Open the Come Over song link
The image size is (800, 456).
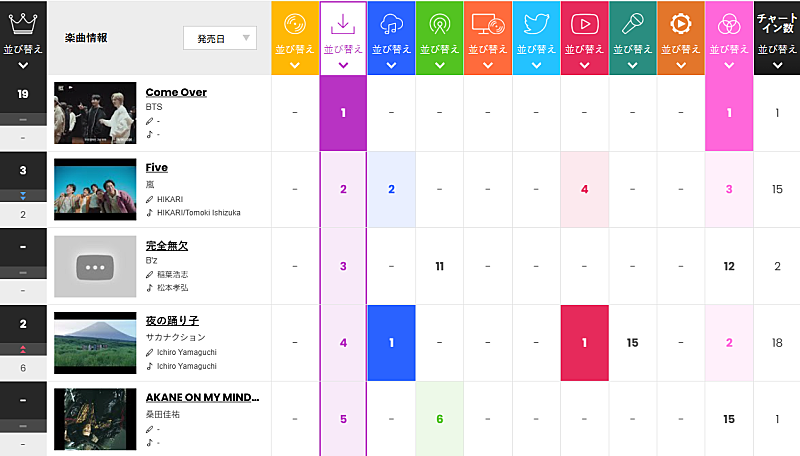point(176,92)
